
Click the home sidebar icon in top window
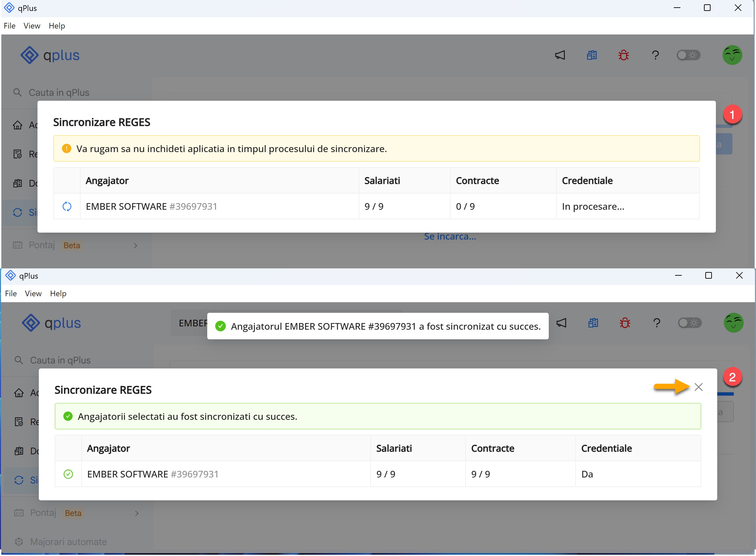(18, 125)
